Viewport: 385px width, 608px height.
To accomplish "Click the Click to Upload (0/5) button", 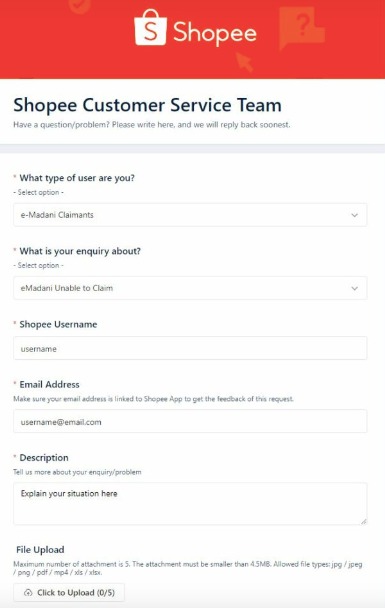I will (69, 593).
